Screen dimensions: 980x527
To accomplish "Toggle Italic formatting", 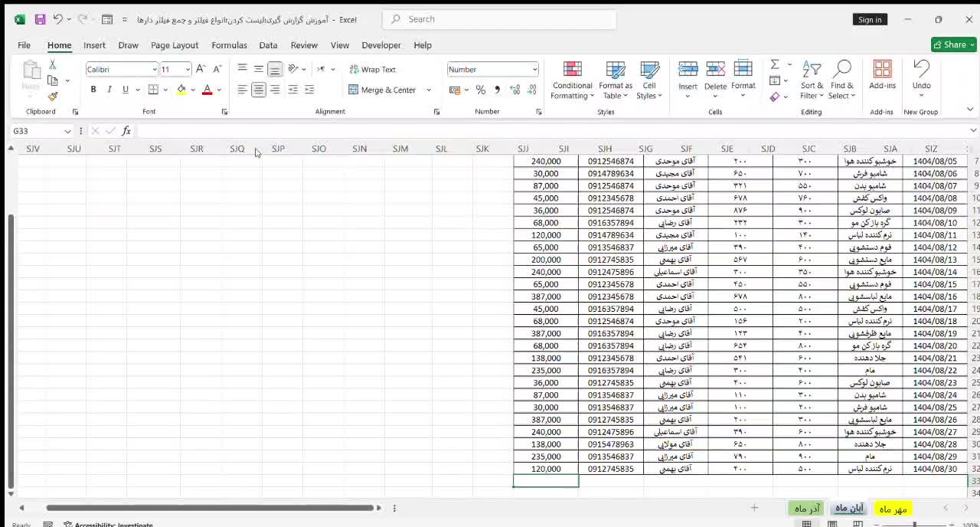I will (109, 90).
